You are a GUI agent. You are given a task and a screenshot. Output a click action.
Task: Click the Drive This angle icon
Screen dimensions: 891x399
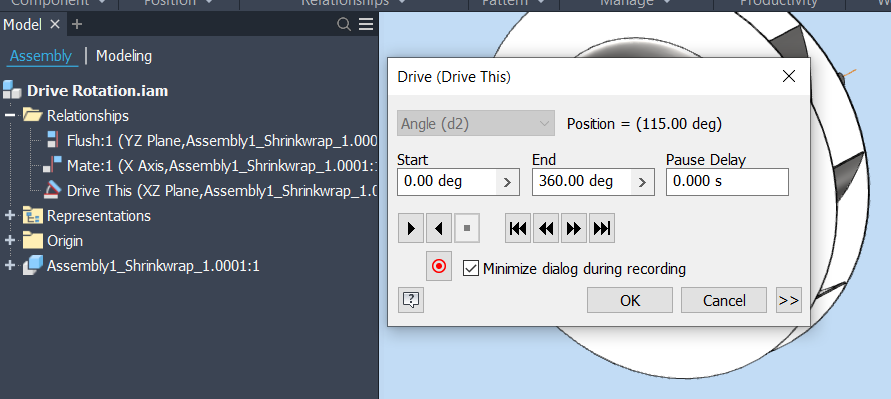(x=52, y=190)
